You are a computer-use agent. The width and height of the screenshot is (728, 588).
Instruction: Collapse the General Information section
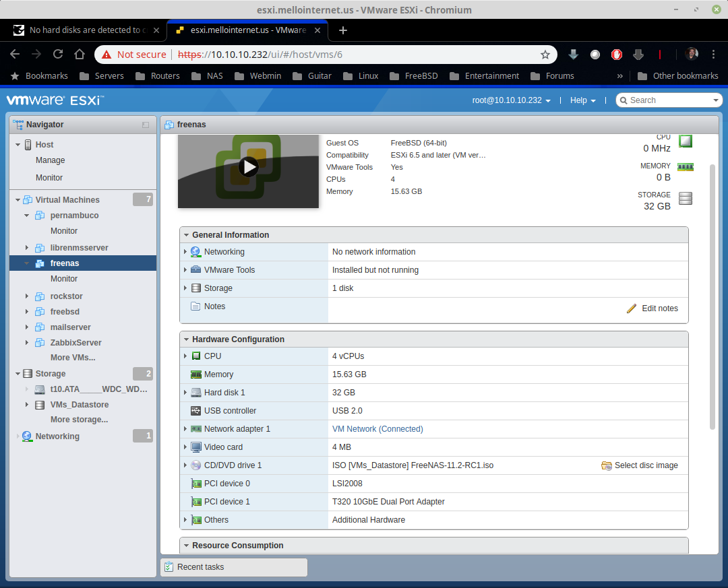click(x=186, y=235)
